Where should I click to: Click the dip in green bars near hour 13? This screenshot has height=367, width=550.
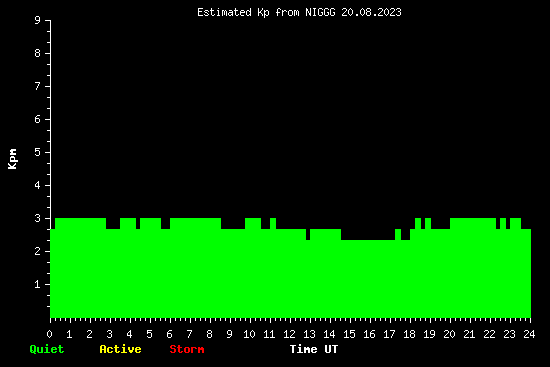[x=308, y=234]
